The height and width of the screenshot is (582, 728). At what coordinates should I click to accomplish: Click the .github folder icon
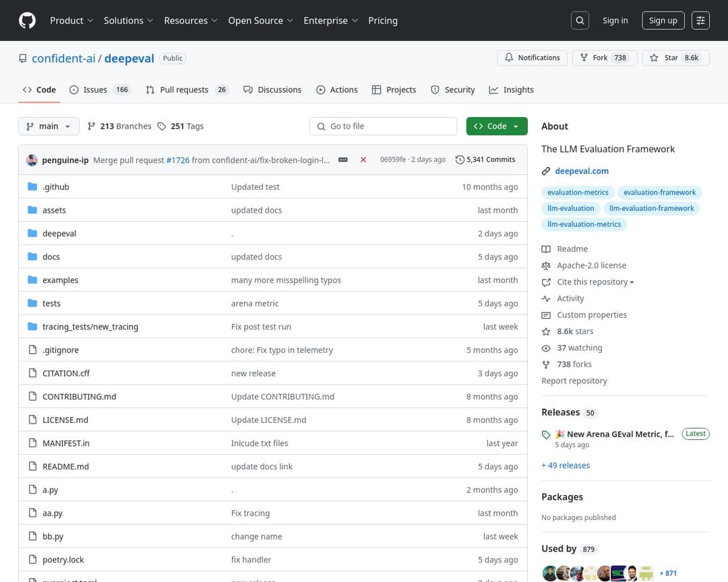pyautogui.click(x=32, y=187)
